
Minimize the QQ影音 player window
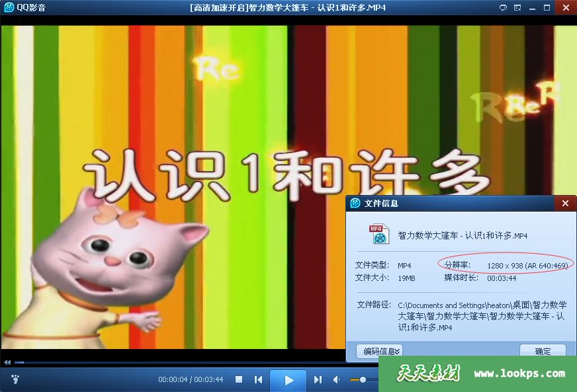(x=532, y=7)
